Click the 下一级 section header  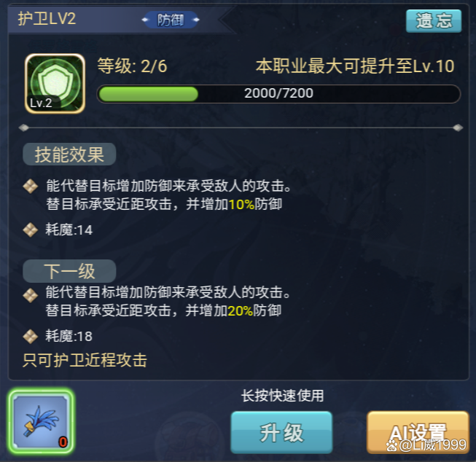69,271
